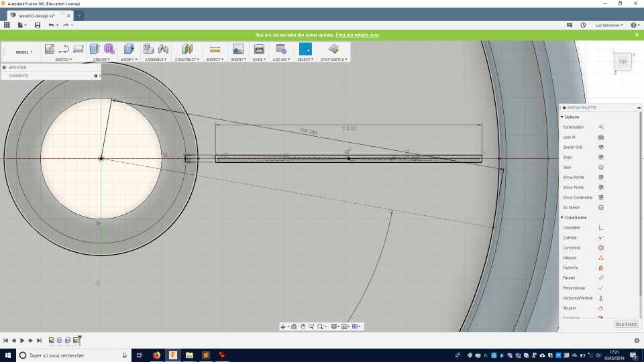Click the Stop Sketch palette button
The image size is (644, 362).
pos(627,324)
